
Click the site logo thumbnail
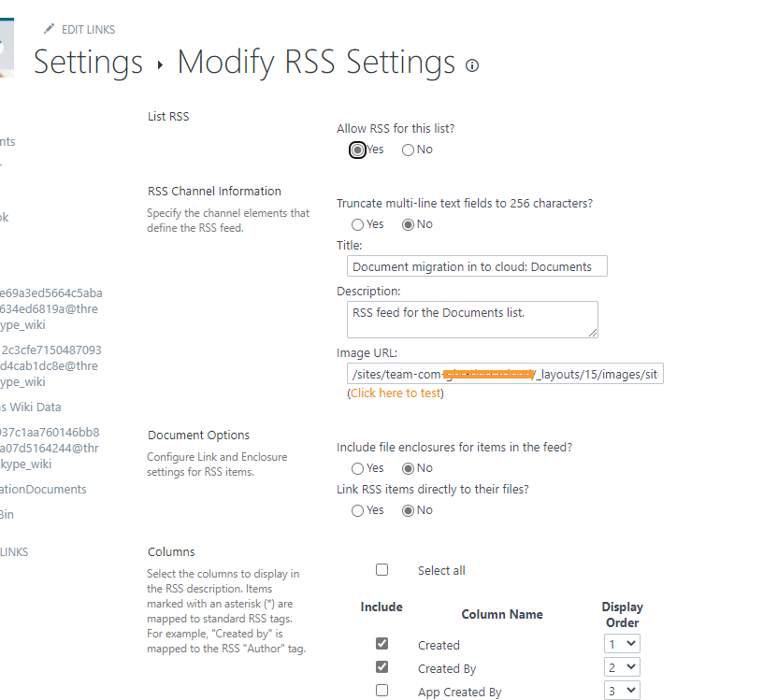click(7, 48)
